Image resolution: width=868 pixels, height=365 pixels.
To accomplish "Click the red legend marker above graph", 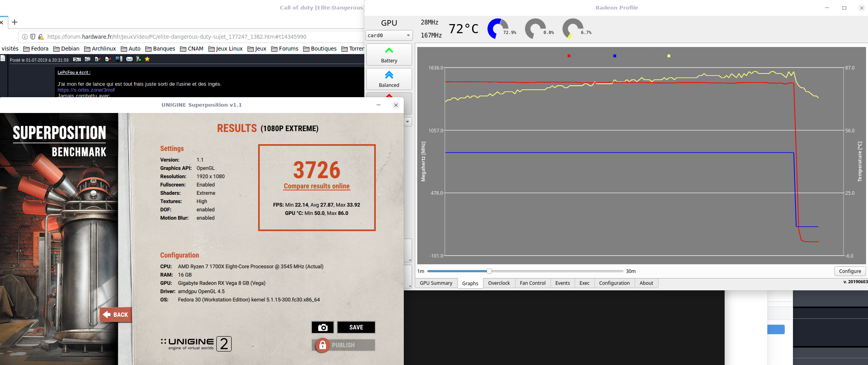I will 569,56.
